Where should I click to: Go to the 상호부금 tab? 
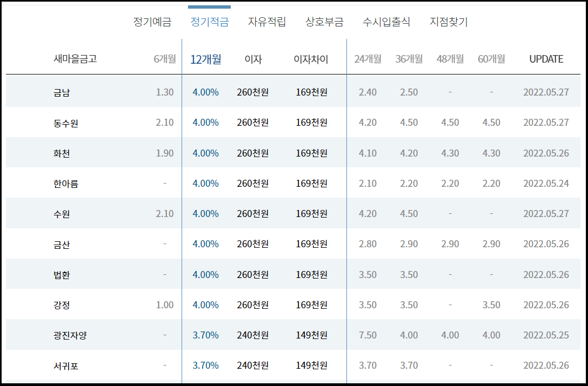coord(324,22)
